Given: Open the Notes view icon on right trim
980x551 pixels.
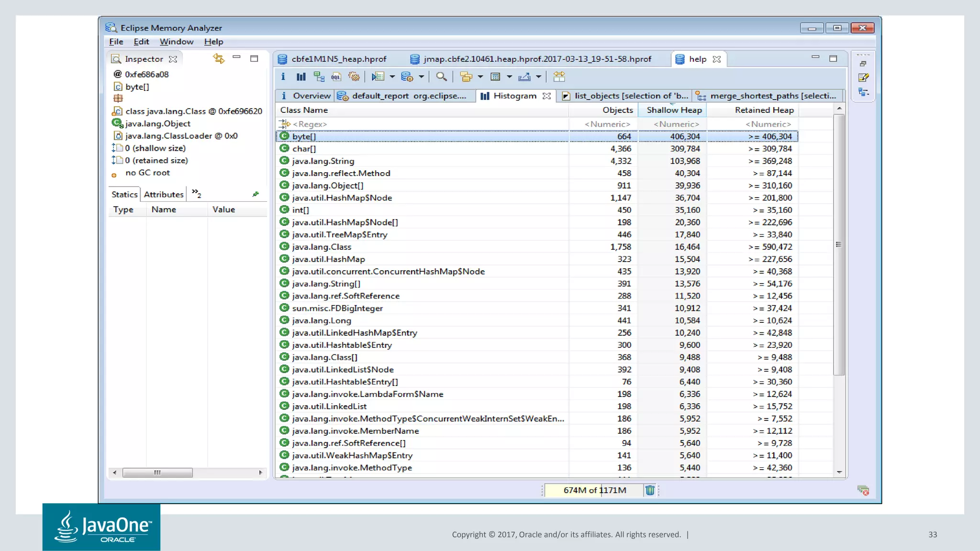Looking at the screenshot, I should click(863, 77).
